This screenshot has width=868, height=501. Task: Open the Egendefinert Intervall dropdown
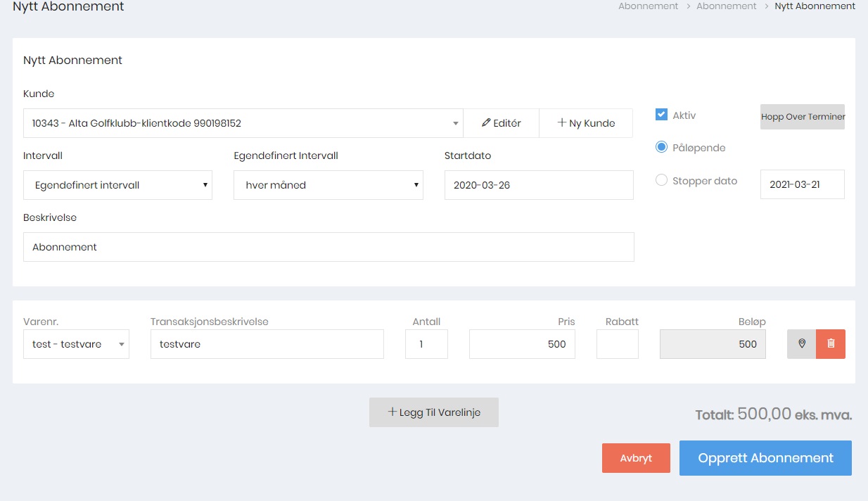328,185
